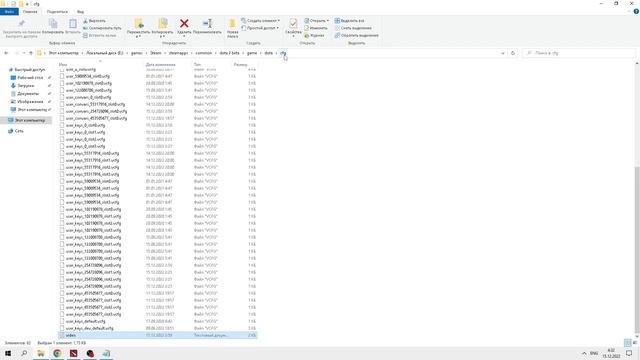Go up one folder level arrow
This screenshot has width=640, height=360.
(31, 53)
